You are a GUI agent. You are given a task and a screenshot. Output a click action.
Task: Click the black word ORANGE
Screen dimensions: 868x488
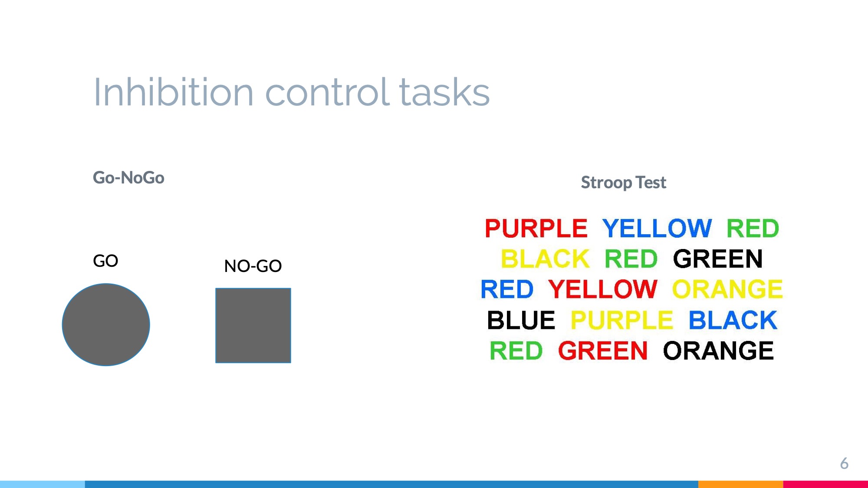click(718, 350)
